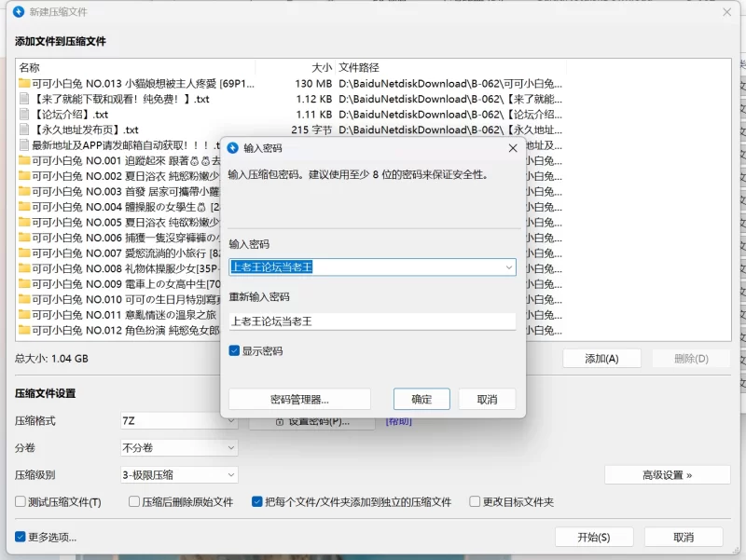Sort the list by 大小 column header

(x=296, y=67)
